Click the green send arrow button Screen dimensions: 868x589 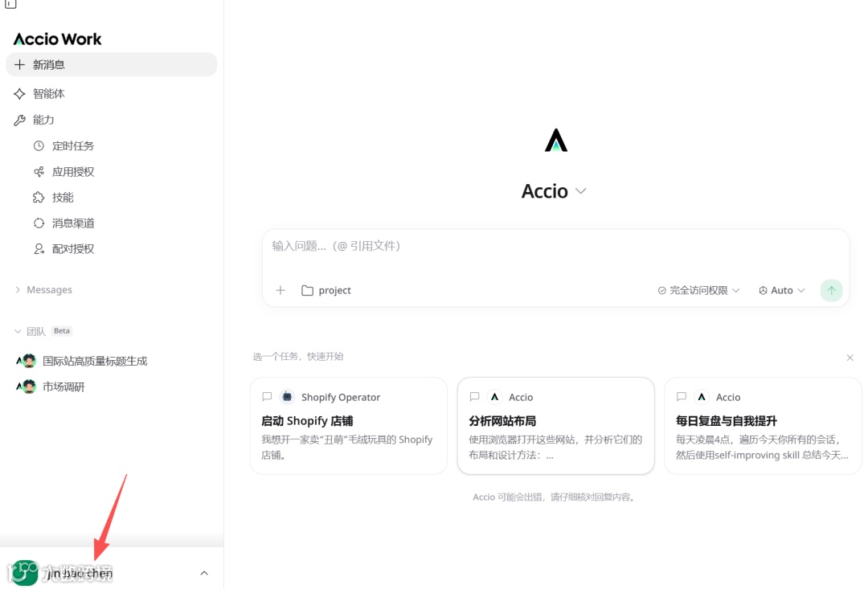click(x=832, y=290)
